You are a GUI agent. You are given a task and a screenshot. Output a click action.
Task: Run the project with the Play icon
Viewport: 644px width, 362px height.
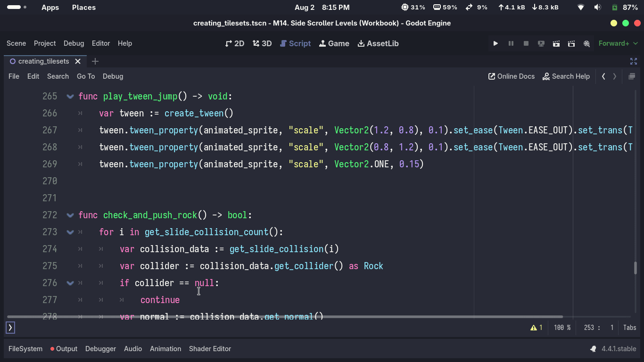pos(495,43)
